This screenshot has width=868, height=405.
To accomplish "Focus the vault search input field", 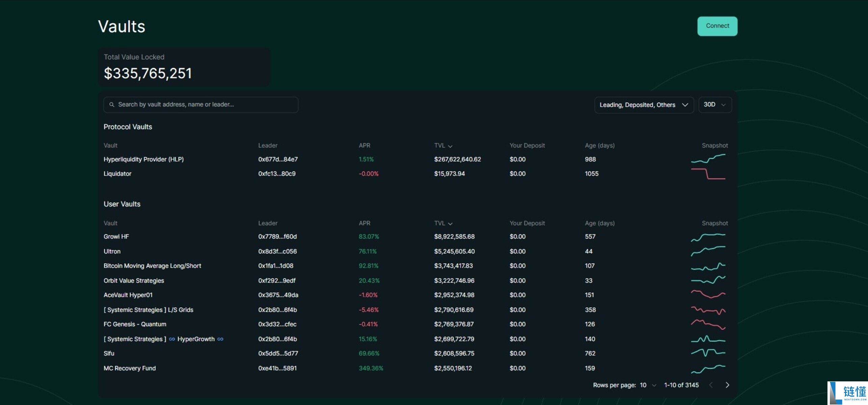I will coord(201,105).
